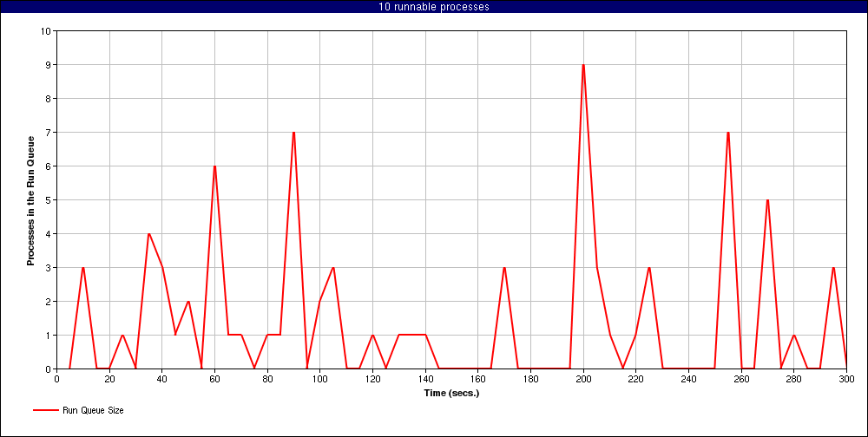Click the value-3 peak at 170 seconds
This screenshot has width=868, height=437.
click(x=504, y=267)
